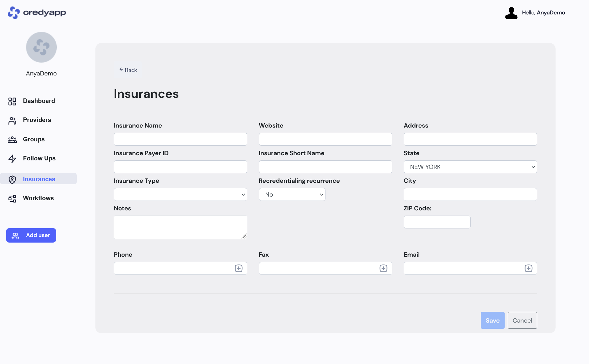The width and height of the screenshot is (589, 364).
Task: Add another Email with plus icon
Action: [x=529, y=268]
